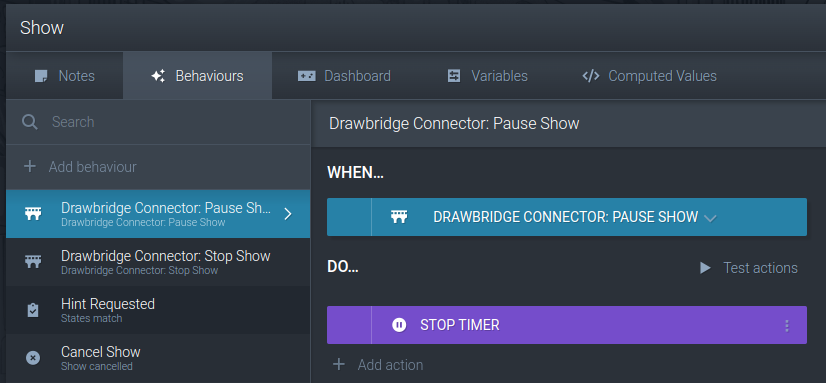The width and height of the screenshot is (826, 383).
Task: Click the Add behaviour button
Action: (158, 167)
